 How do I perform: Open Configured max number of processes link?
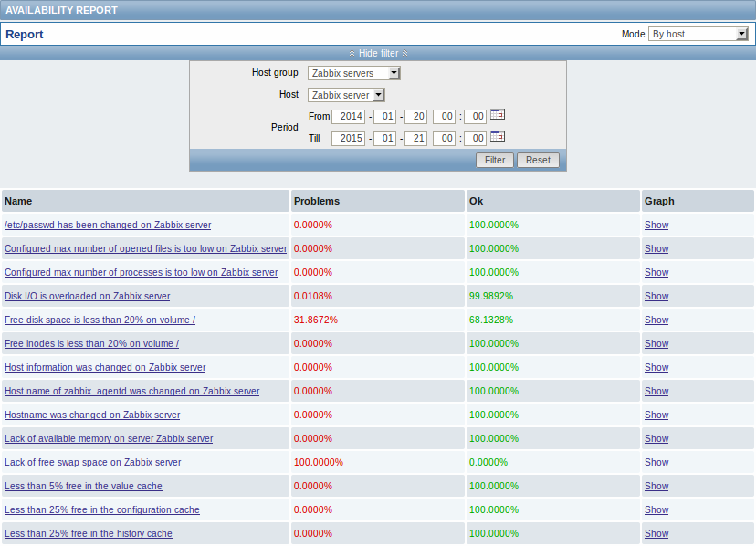[142, 272]
